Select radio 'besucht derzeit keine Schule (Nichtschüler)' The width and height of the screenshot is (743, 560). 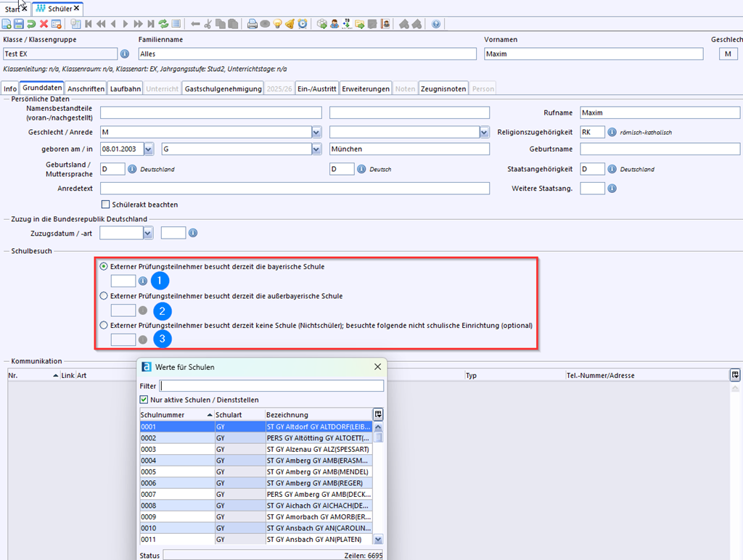point(104,326)
